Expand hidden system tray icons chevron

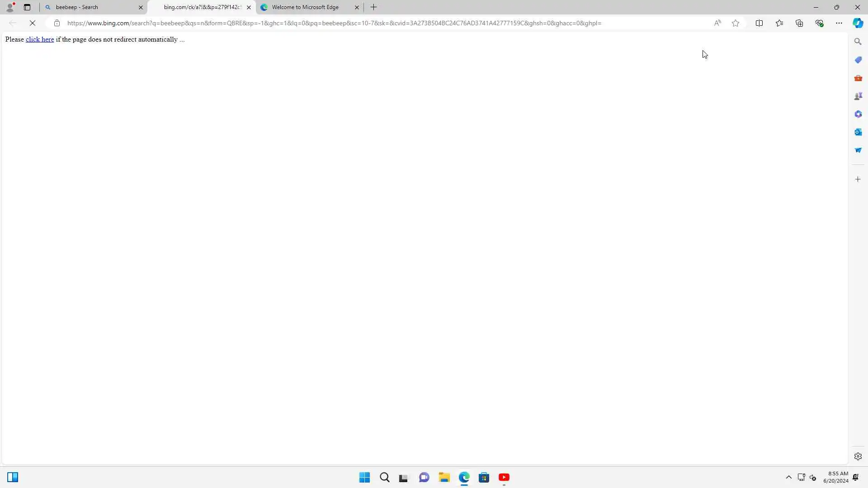pos(788,477)
